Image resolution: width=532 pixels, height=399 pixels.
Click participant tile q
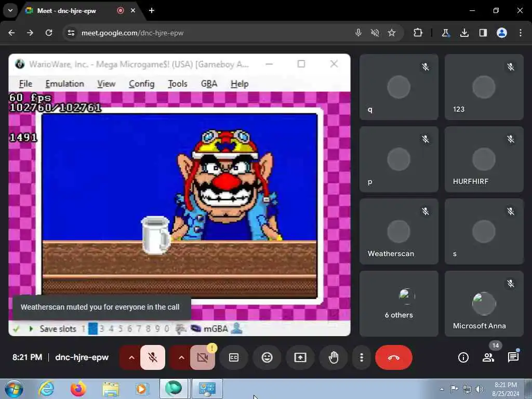point(398,87)
